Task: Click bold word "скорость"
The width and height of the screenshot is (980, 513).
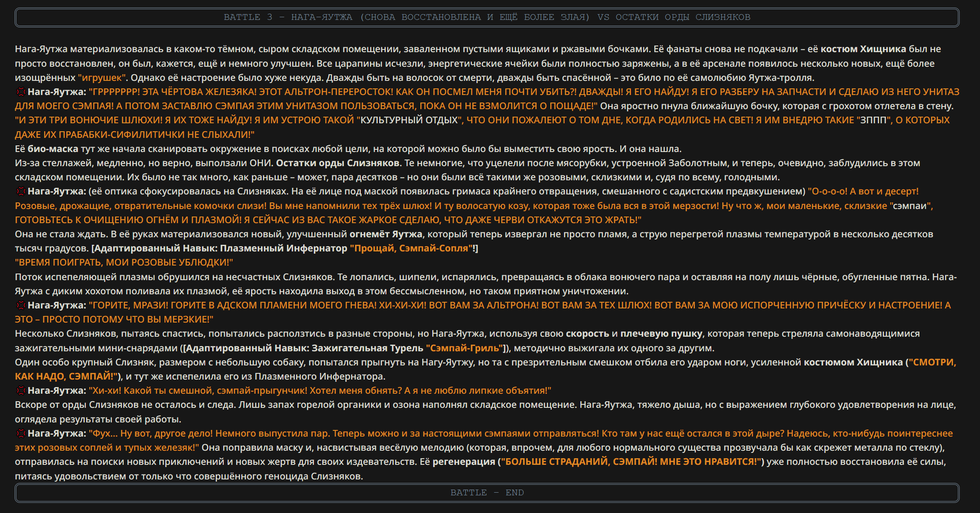Action: [587, 334]
